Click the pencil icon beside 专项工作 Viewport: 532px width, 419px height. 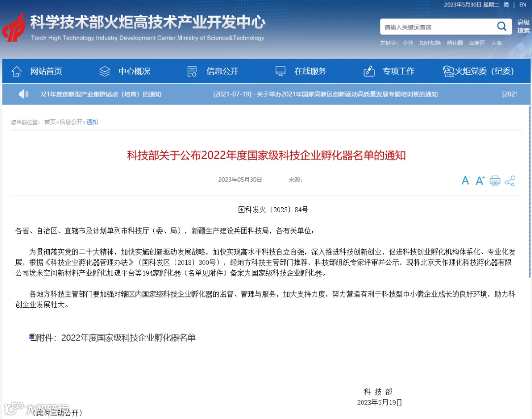369,71
